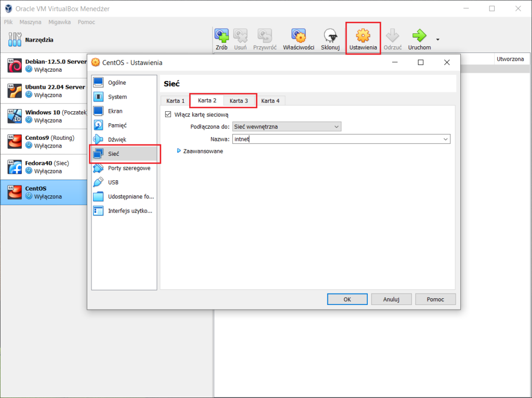Select Porty szeregowe category
Viewport: 532px width, 398px height.
coord(129,168)
